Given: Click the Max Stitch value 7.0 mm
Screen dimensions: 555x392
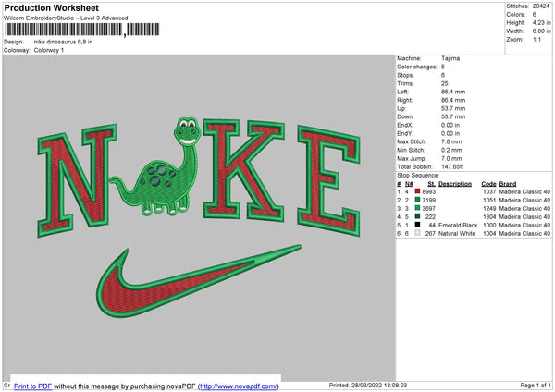Looking at the screenshot, I should (x=451, y=141).
